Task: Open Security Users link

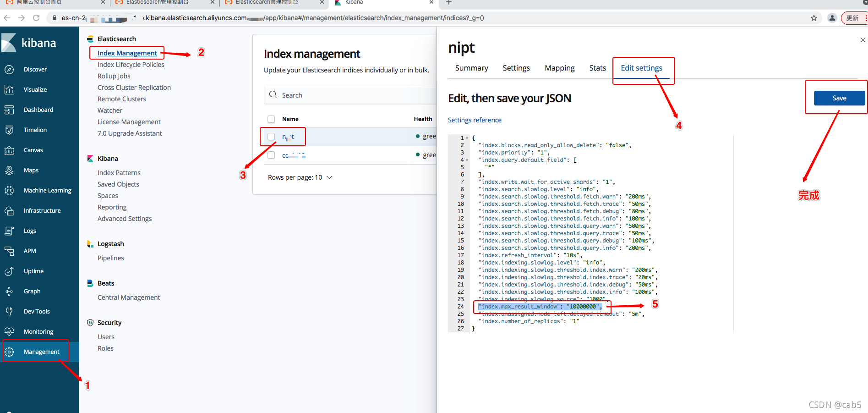Action: 106,337
